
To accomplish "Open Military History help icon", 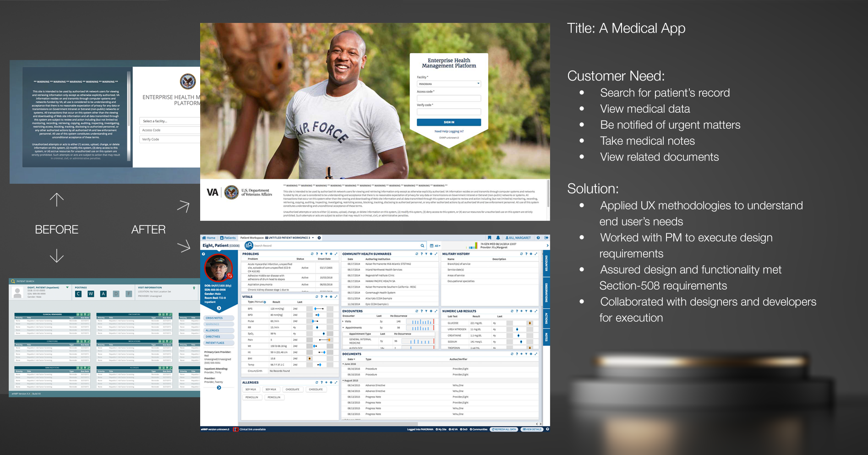I will [526, 254].
